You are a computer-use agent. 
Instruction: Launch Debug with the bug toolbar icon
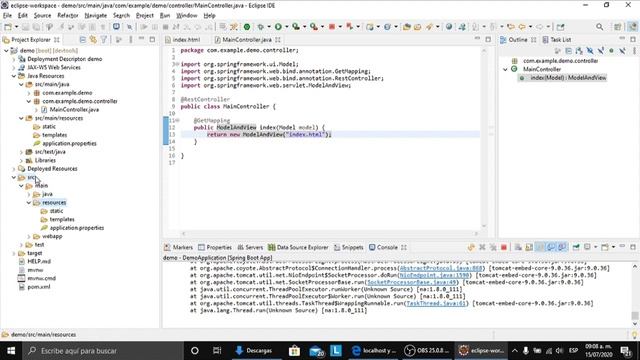pyautogui.click(x=260, y=27)
